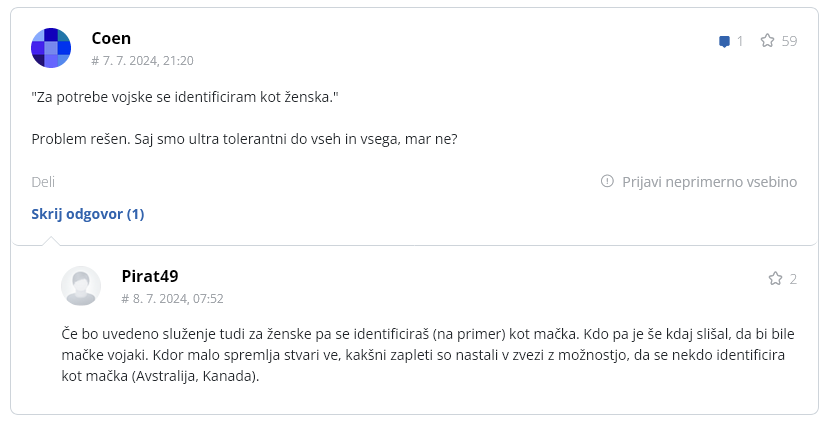Click the reply count 1 beside bubble
This screenshot has width=829, height=423.
tap(740, 41)
